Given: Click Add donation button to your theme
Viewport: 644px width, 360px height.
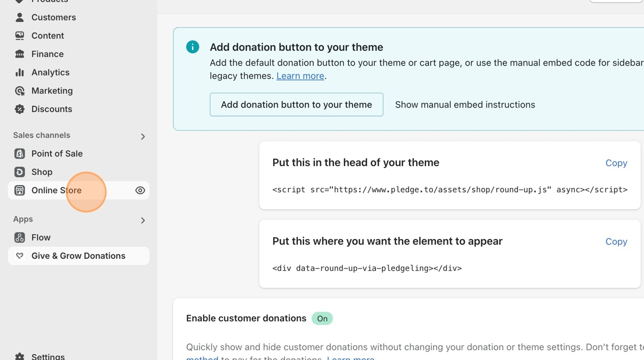Looking at the screenshot, I should (x=296, y=105).
